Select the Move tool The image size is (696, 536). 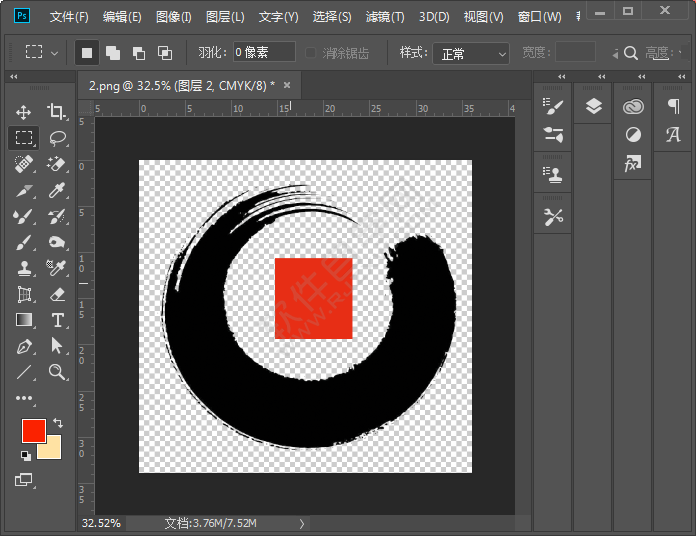[x=24, y=112]
